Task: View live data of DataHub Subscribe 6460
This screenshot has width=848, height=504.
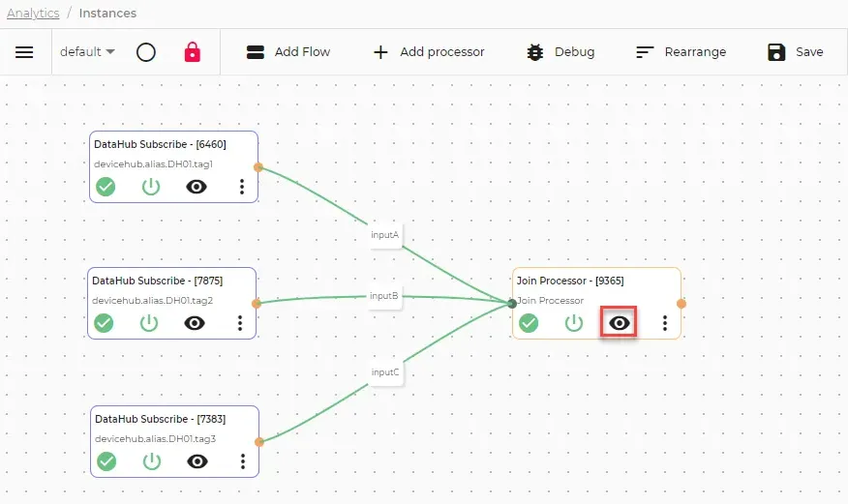Action: pos(197,187)
